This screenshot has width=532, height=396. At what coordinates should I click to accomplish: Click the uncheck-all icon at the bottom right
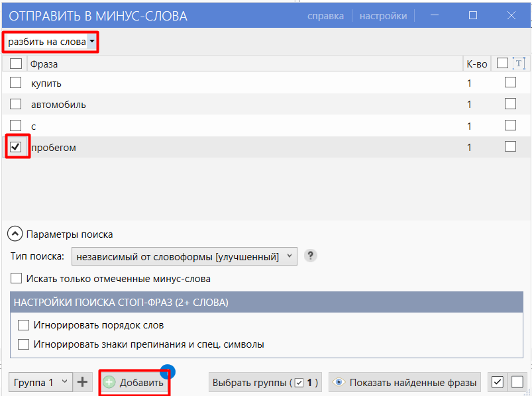517,383
